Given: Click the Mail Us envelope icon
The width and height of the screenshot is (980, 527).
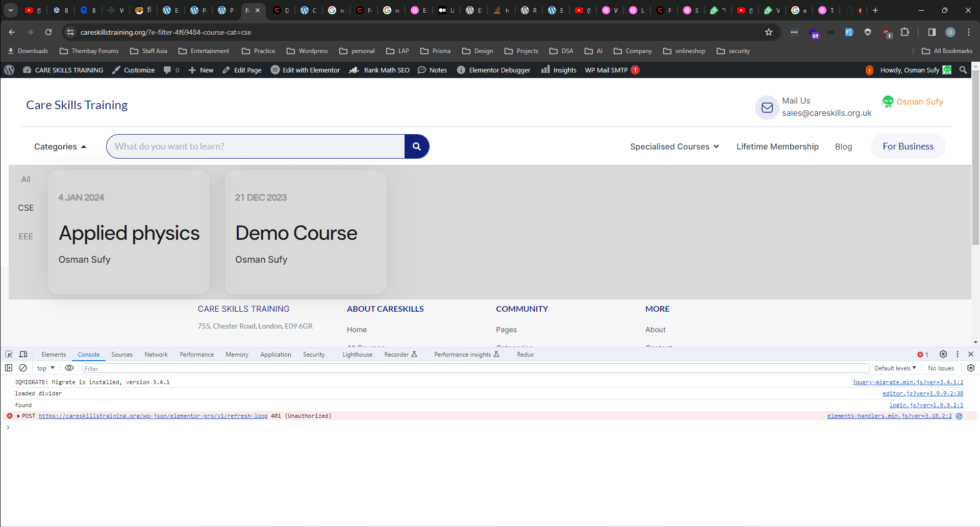Looking at the screenshot, I should pyautogui.click(x=767, y=107).
